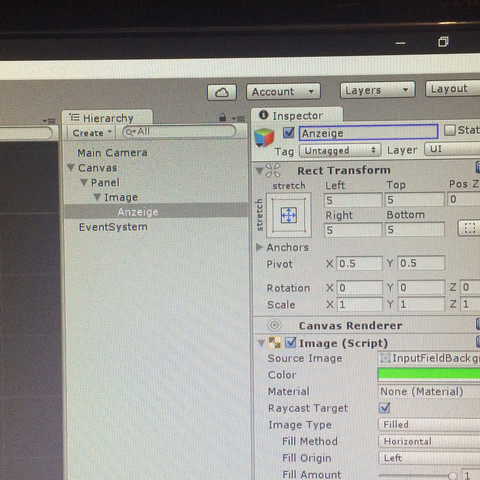Click the Rect Transform component icon
Image resolution: width=480 pixels, height=480 pixels.
(x=273, y=170)
